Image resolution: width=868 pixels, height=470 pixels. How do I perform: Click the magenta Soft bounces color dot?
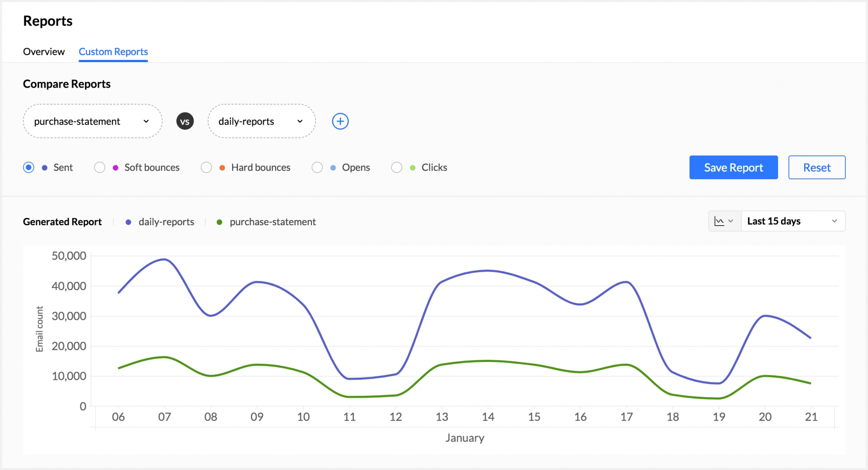[115, 168]
